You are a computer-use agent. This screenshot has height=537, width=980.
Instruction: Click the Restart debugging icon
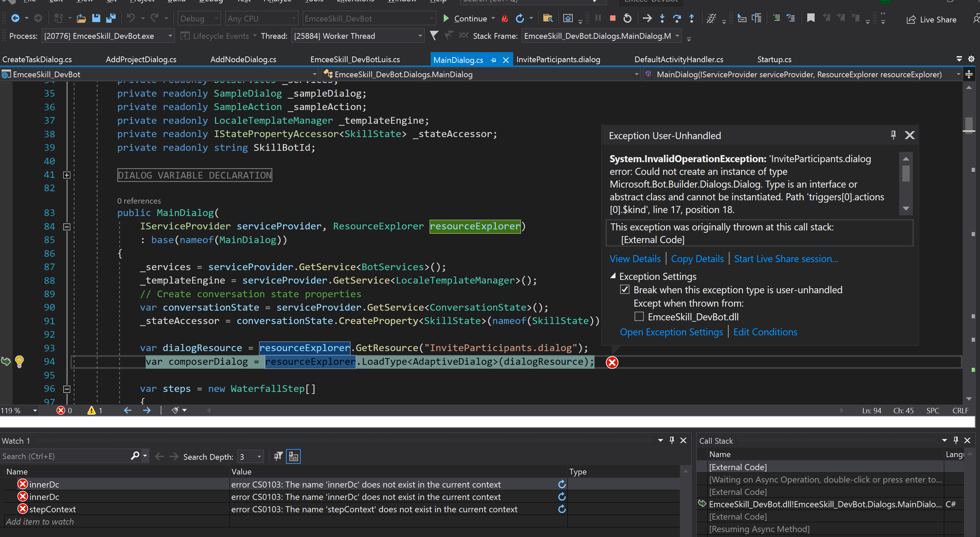[627, 18]
